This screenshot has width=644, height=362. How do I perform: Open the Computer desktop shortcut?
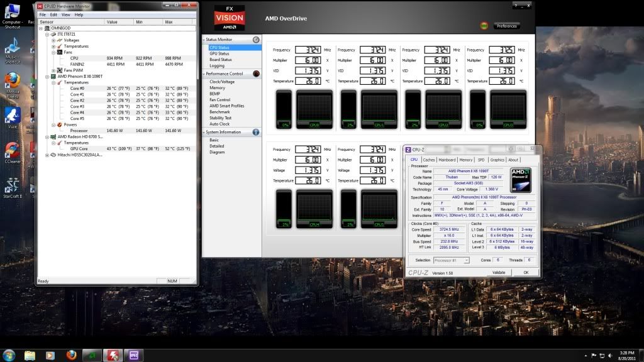(x=12, y=16)
